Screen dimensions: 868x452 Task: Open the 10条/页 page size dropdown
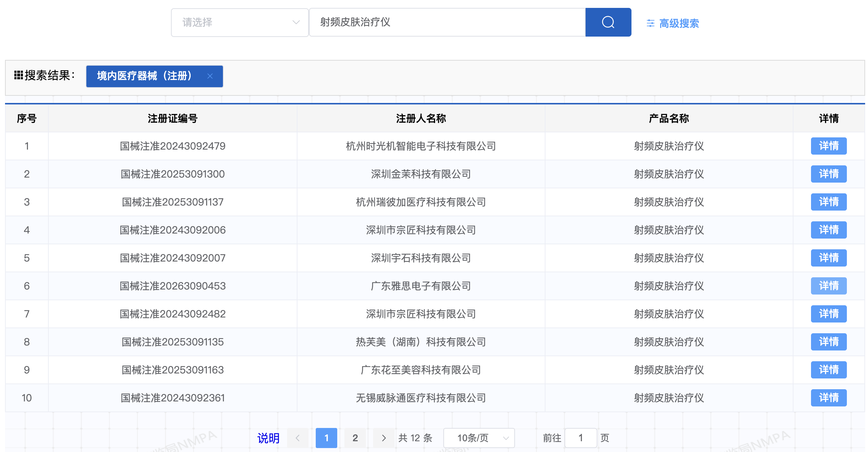coord(479,438)
